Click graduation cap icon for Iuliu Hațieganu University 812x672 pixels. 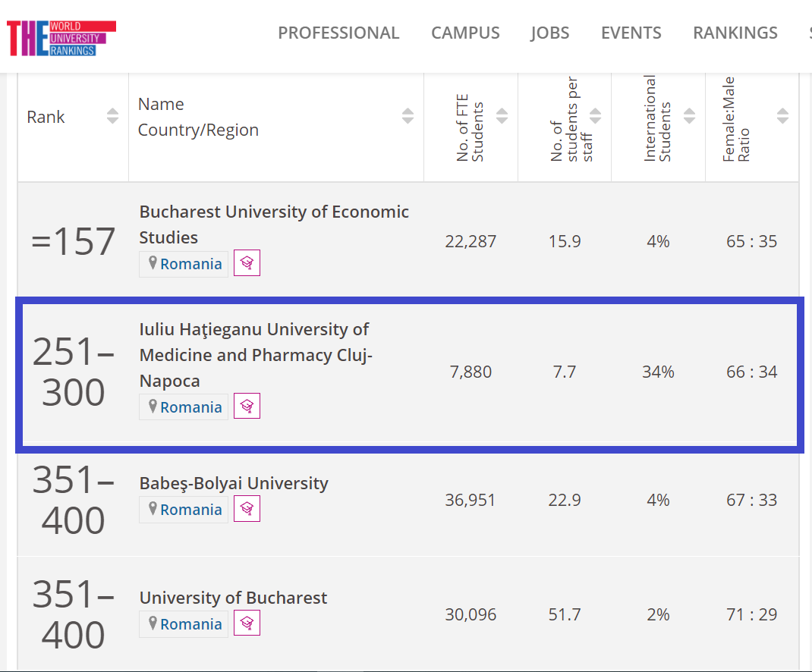point(247,407)
